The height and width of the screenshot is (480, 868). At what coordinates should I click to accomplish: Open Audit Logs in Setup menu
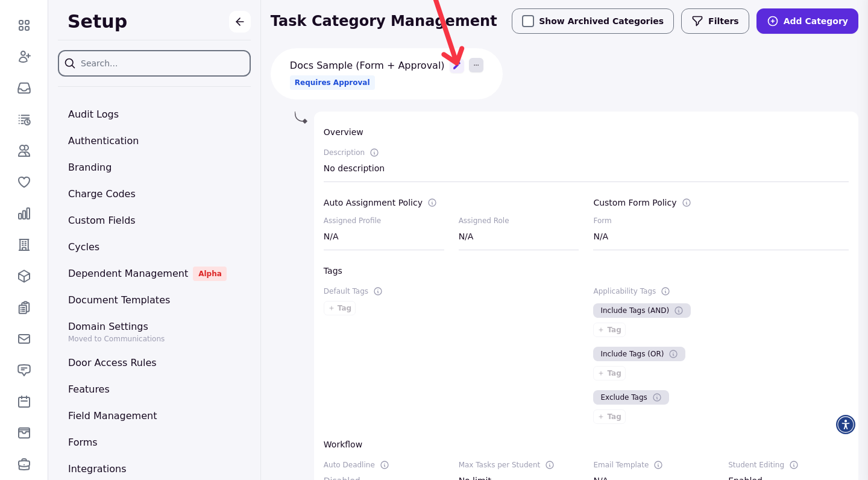point(93,114)
